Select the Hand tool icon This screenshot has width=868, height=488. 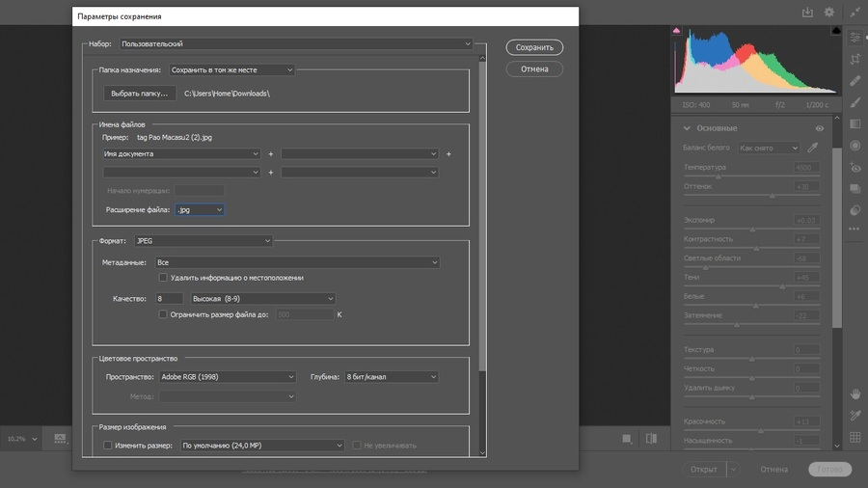tap(855, 393)
